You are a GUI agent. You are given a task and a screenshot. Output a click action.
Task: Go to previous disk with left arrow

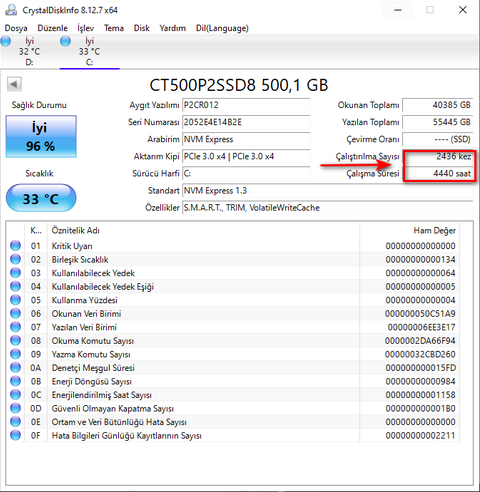point(14,84)
